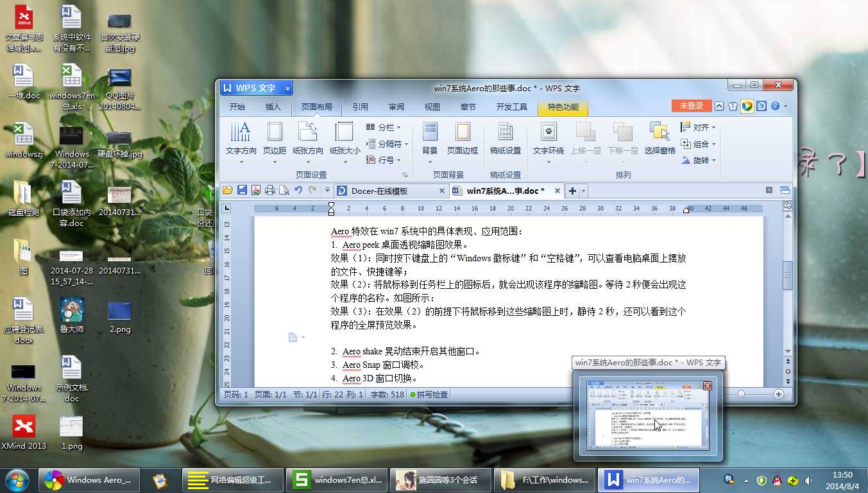Screen dimensions: 868x493
Task: Open the 选择窗格 selection pane
Action: point(660,139)
